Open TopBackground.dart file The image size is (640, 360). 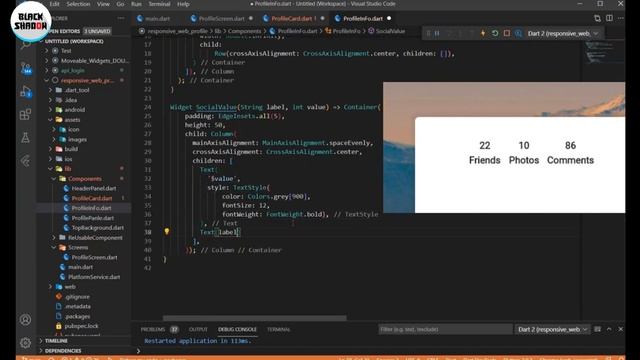(84, 228)
